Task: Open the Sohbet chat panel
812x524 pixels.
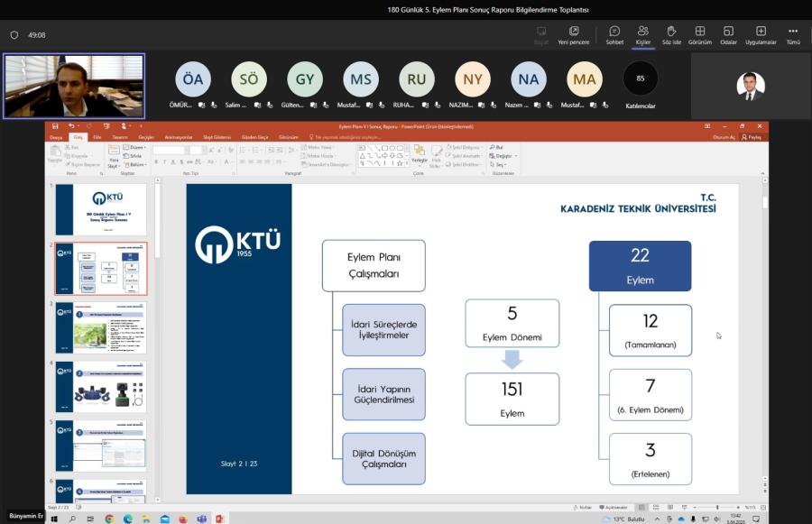Action: [x=614, y=35]
